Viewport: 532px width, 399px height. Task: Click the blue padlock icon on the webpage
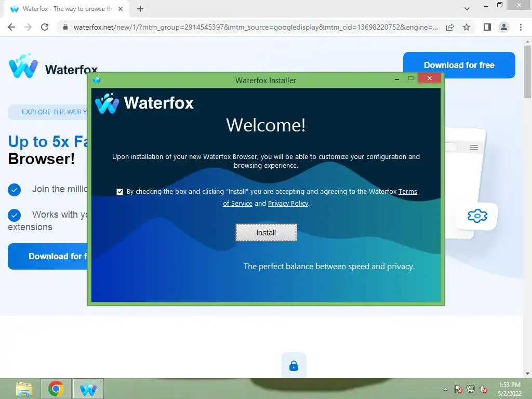coord(294,366)
